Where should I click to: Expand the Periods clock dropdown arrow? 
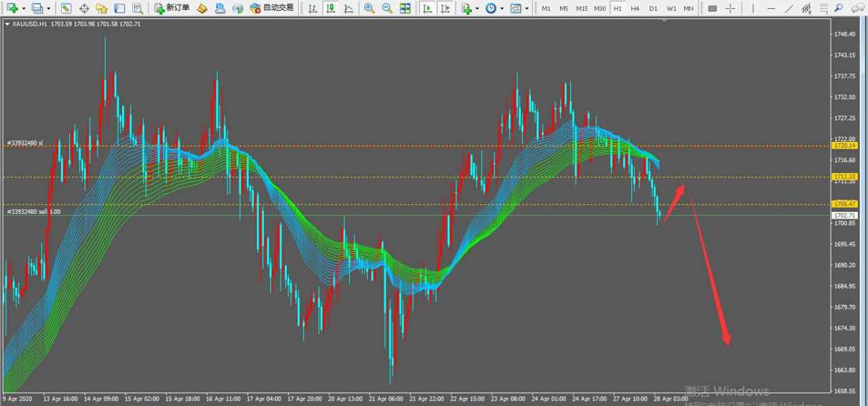pos(502,9)
